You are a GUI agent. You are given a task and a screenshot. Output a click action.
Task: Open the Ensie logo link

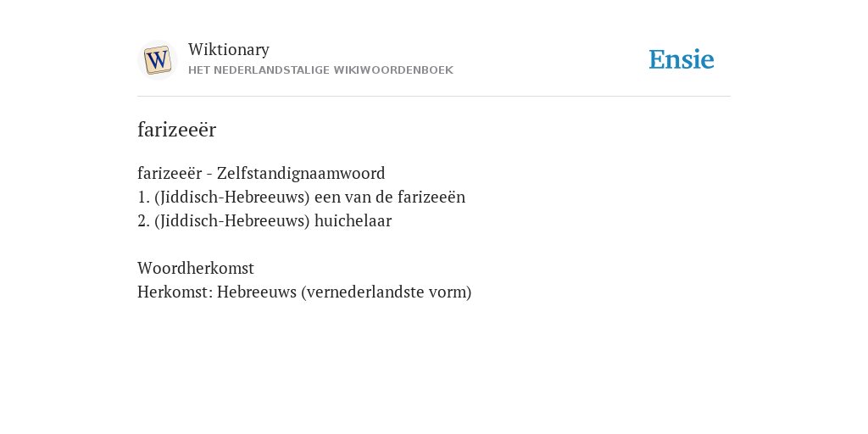pyautogui.click(x=682, y=59)
